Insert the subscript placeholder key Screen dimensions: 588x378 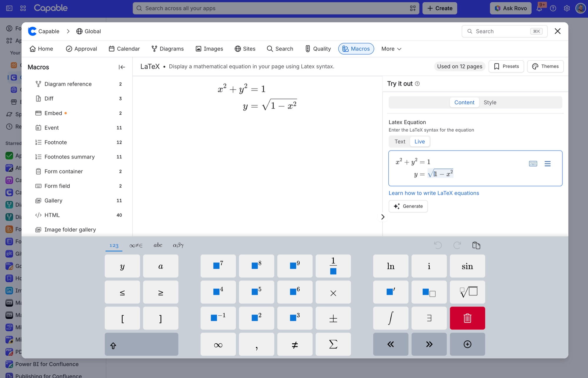(429, 292)
